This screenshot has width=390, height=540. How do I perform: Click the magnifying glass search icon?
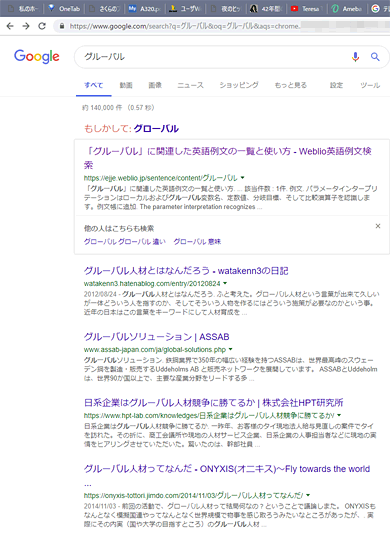pos(375,56)
